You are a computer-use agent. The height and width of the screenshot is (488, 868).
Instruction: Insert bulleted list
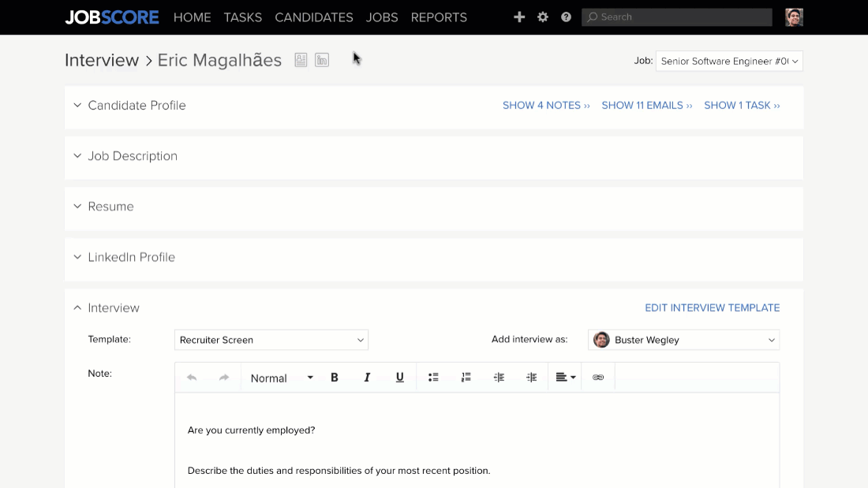[433, 378]
